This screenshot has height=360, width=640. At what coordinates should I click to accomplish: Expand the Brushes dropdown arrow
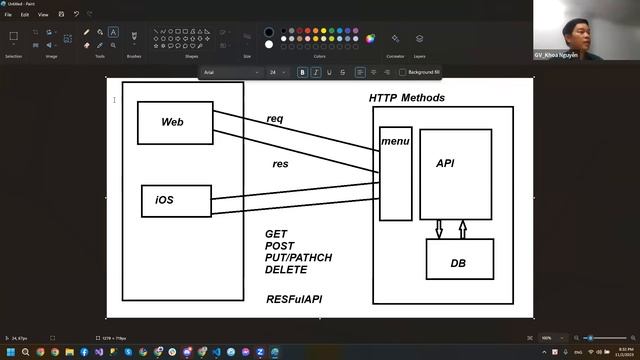click(x=134, y=45)
